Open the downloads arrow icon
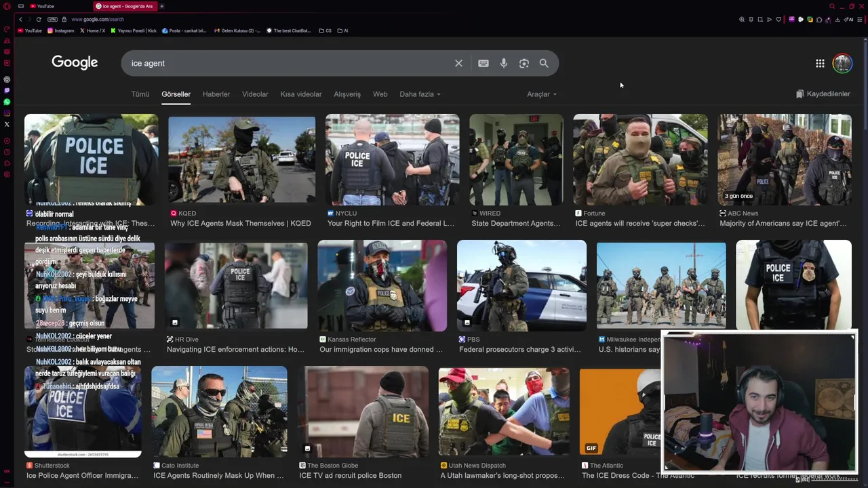This screenshot has width=868, height=488. 837,20
